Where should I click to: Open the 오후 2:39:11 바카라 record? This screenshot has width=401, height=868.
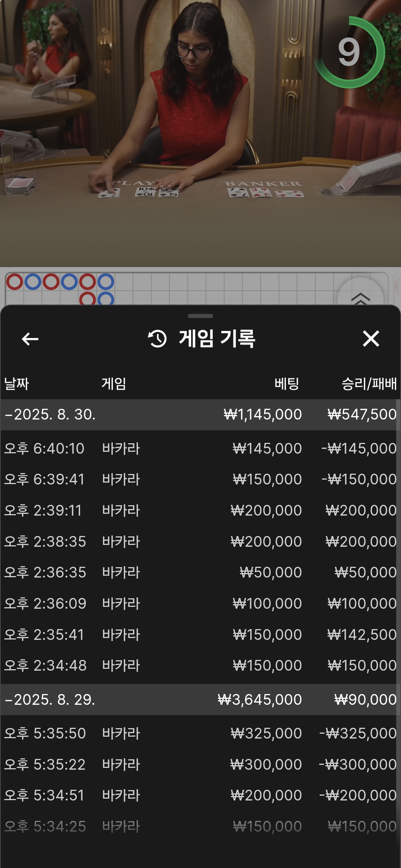(x=200, y=510)
